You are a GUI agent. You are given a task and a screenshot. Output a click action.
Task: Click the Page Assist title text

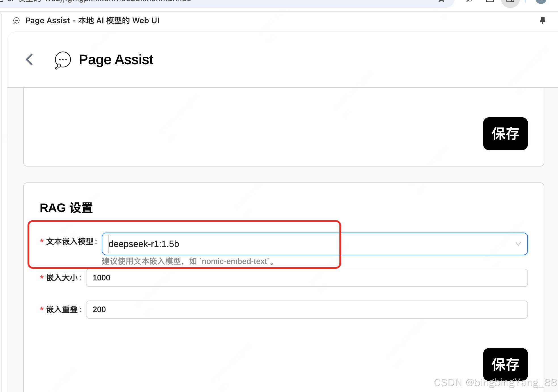116,60
